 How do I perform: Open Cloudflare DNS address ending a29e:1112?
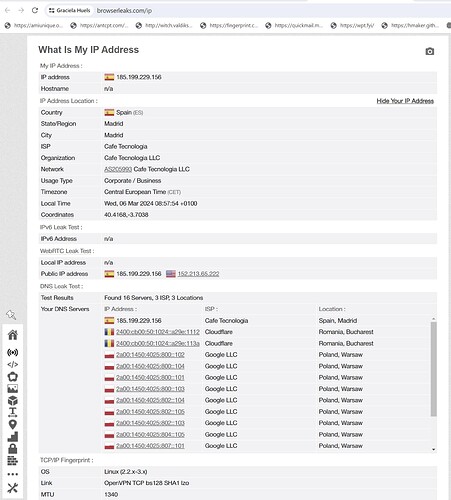pyautogui.click(x=158, y=332)
